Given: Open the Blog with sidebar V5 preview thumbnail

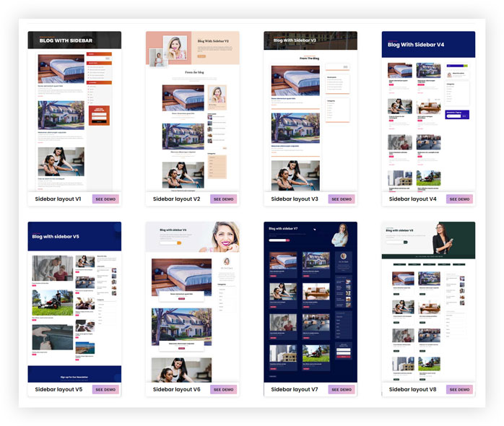Looking at the screenshot, I should pyautogui.click(x=74, y=302).
